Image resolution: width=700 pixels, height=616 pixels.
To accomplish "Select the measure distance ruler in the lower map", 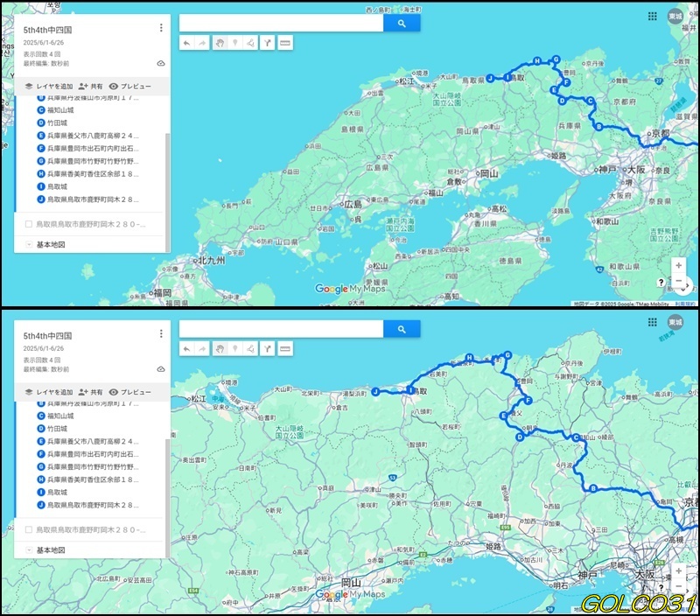I will point(284,348).
